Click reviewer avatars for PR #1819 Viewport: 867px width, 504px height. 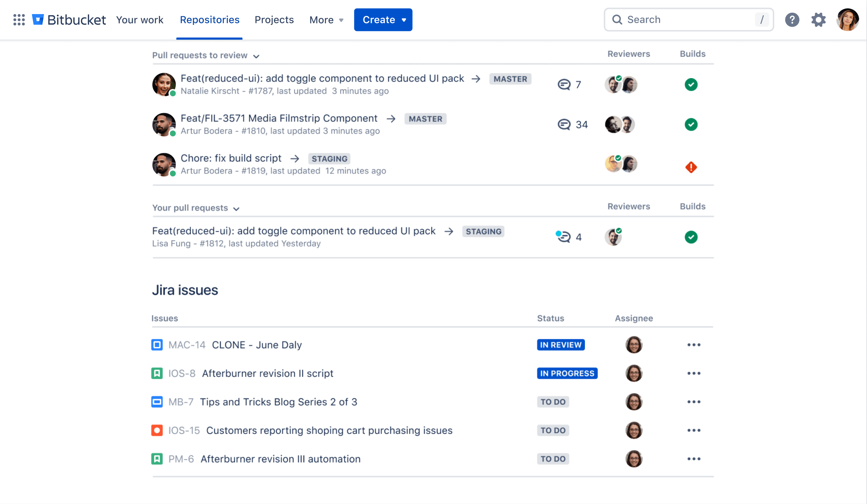[621, 164]
